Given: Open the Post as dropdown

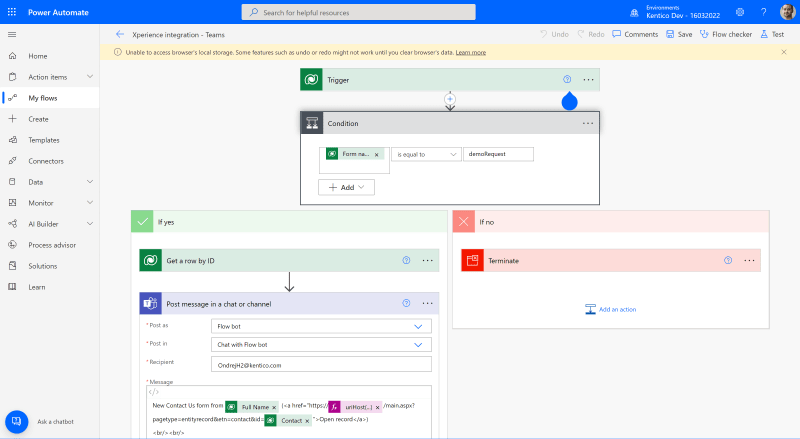Looking at the screenshot, I should click(x=321, y=326).
